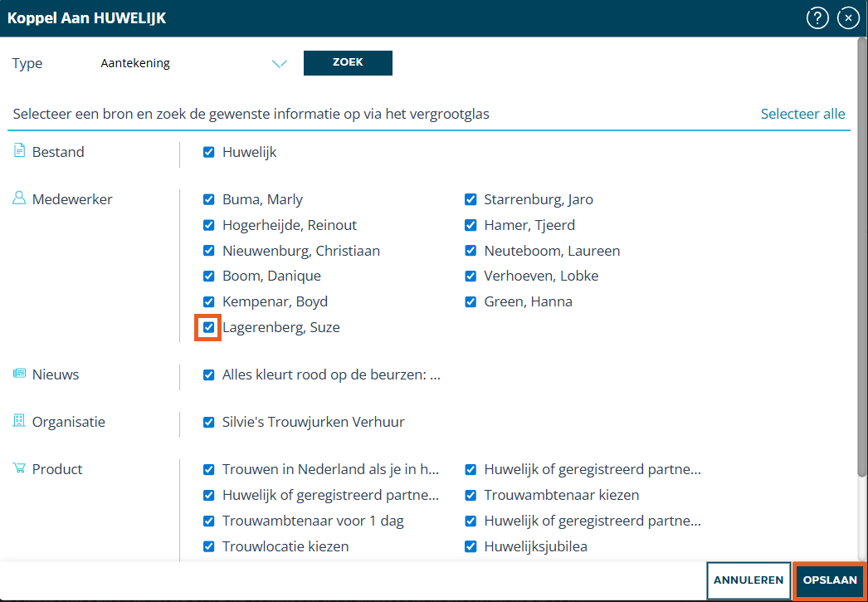
Task: Click the Product shopping cart icon
Action: pos(20,468)
